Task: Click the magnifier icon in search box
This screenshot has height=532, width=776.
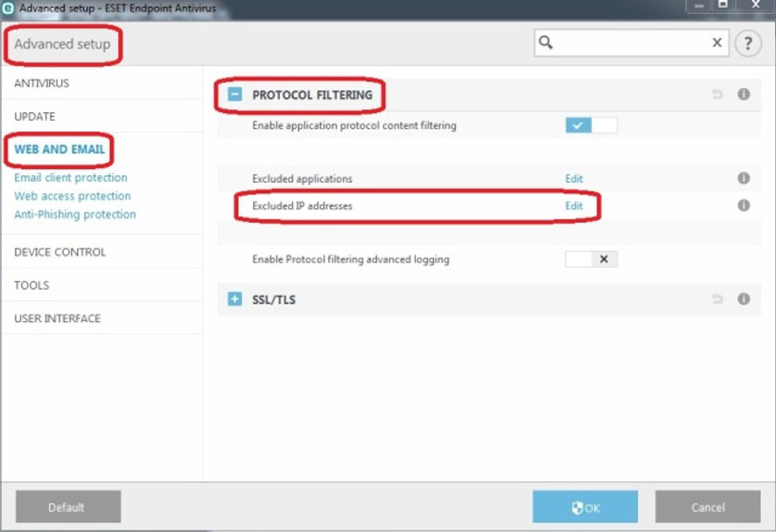Action: tap(545, 43)
